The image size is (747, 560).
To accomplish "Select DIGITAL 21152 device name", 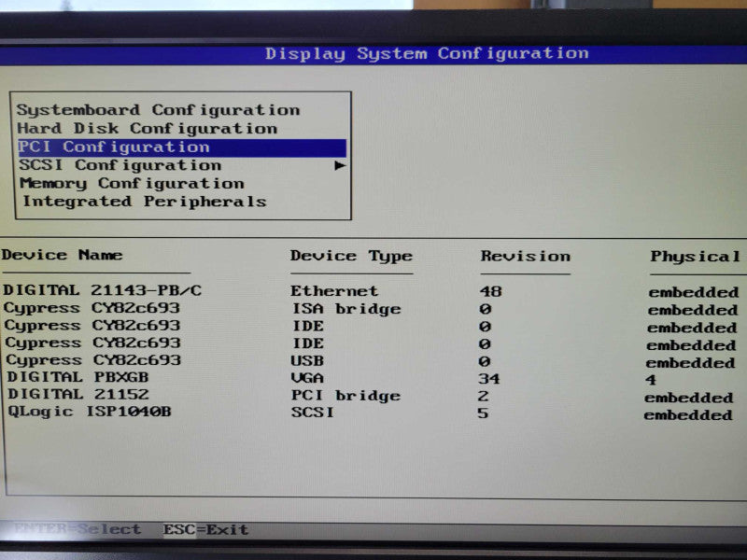I will click(78, 394).
